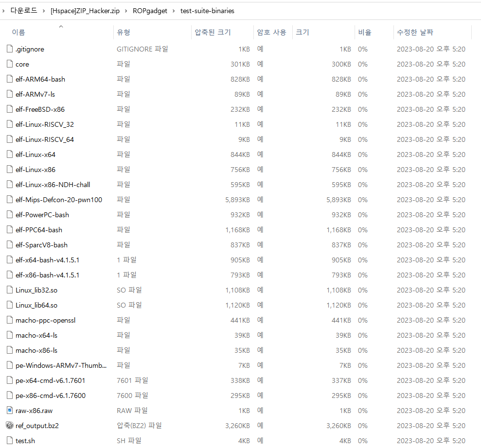Select the pe-x64-cmd-v6.1.7601 file icon
This screenshot has width=481, height=448.
point(10,380)
